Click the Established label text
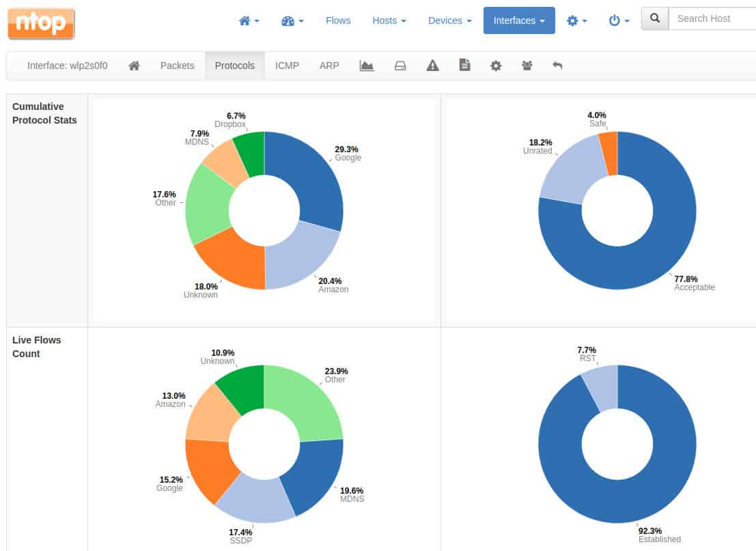This screenshot has height=551, width=756. coord(660,539)
